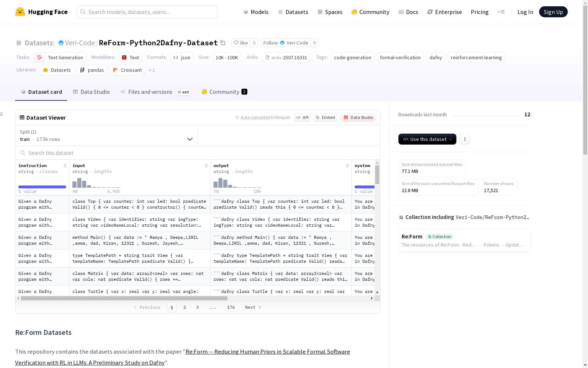Follow the Veri-Code organization

pos(286,43)
